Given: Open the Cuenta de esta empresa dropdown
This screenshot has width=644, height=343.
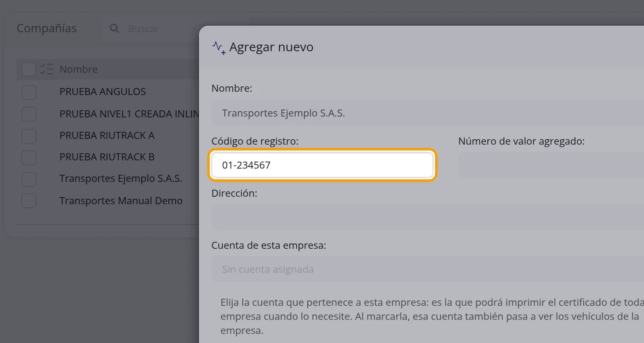Looking at the screenshot, I should click(x=428, y=269).
